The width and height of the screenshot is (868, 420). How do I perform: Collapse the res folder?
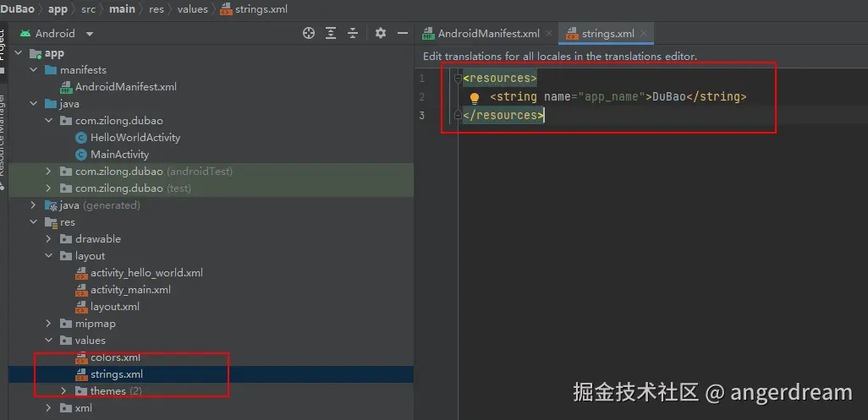[x=34, y=222]
